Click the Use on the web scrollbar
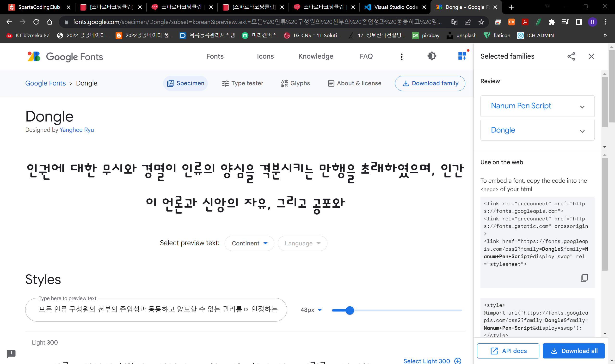Screen dimensions: 615x364 click(605, 214)
